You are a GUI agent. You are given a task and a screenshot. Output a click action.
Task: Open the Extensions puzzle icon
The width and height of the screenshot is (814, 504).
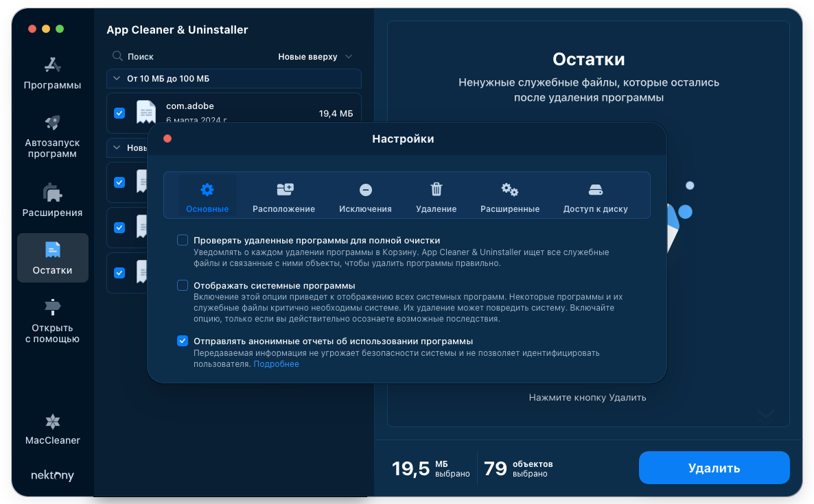pyautogui.click(x=53, y=193)
